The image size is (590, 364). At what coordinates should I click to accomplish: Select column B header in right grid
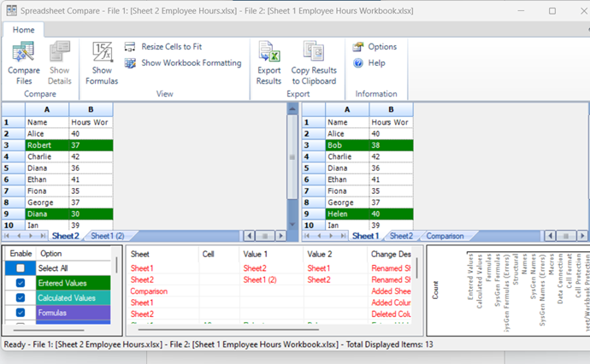point(391,109)
